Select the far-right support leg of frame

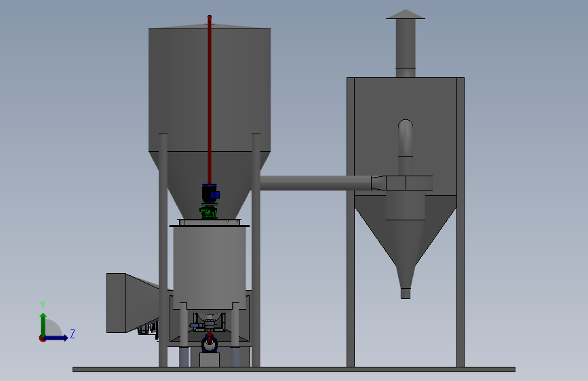click(x=460, y=222)
